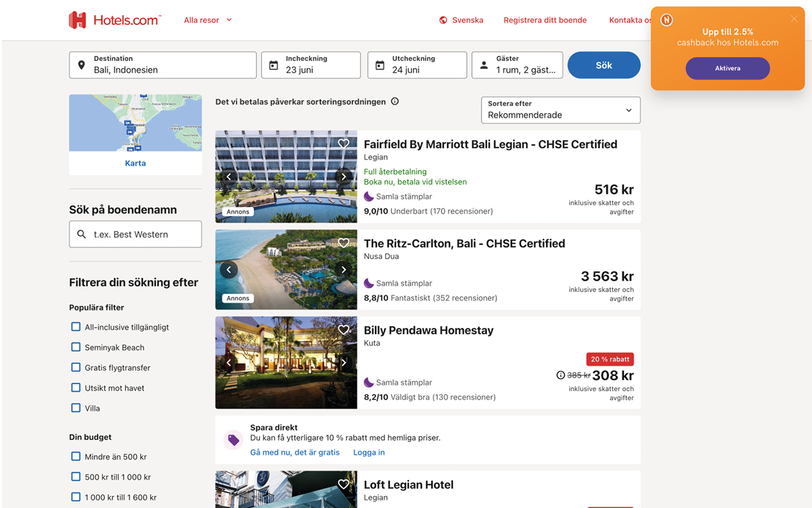Check Mindre än 500 kr budget
812x508 pixels.
coord(75,457)
